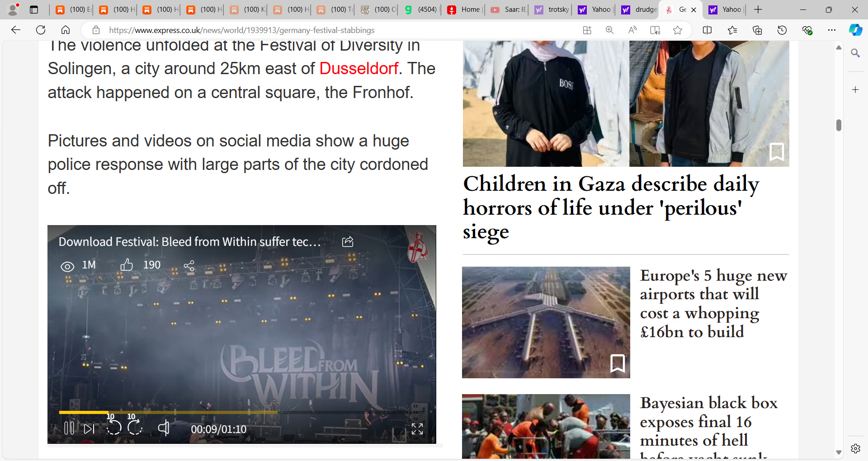Refresh the current page
The width and height of the screenshot is (868, 461).
tap(41, 30)
